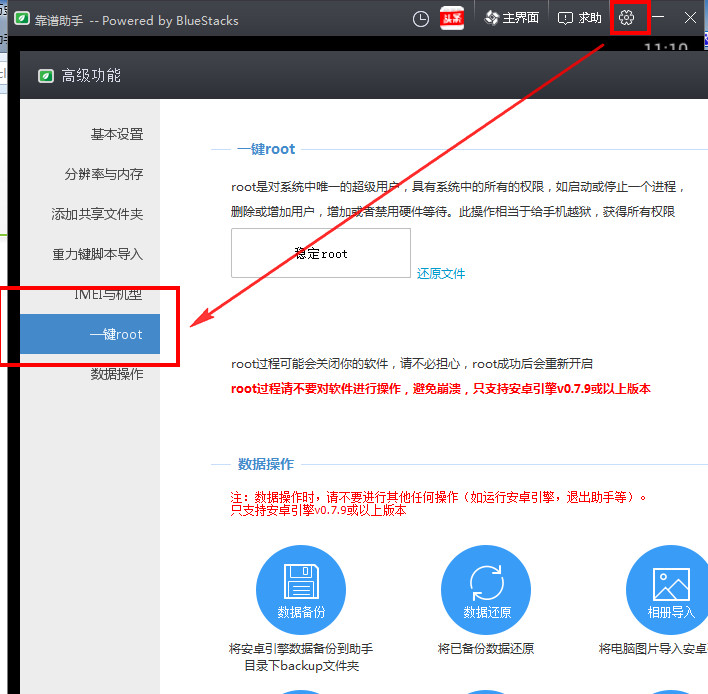Jump to 数据操作 in the sidebar
Viewport: 708px width, 694px height.
pyautogui.click(x=117, y=374)
